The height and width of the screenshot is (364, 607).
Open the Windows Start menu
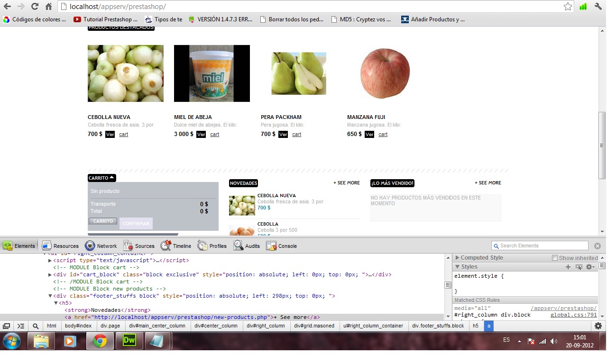11,341
